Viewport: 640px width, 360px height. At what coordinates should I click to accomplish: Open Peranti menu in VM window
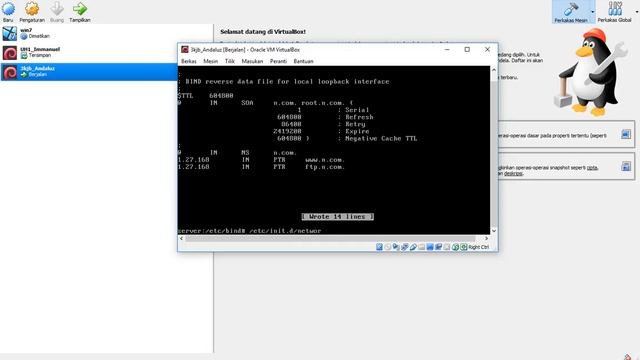pos(278,61)
